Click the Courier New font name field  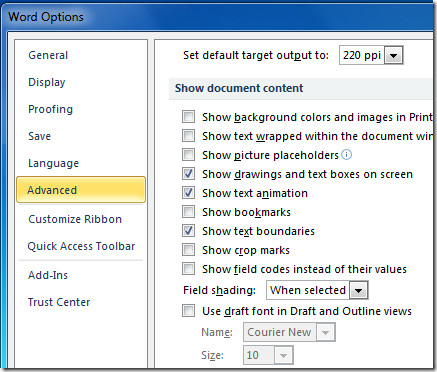279,332
